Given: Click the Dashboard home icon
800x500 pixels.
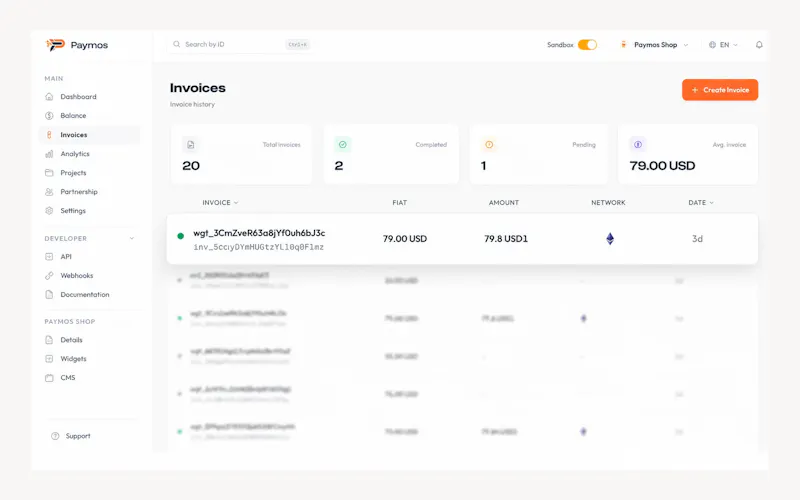Looking at the screenshot, I should click(49, 96).
